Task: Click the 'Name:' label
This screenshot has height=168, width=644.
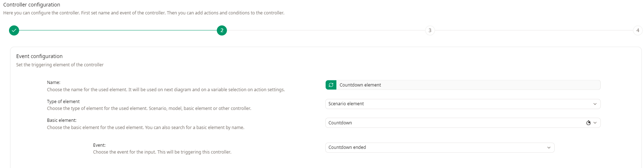Action: coord(54,83)
